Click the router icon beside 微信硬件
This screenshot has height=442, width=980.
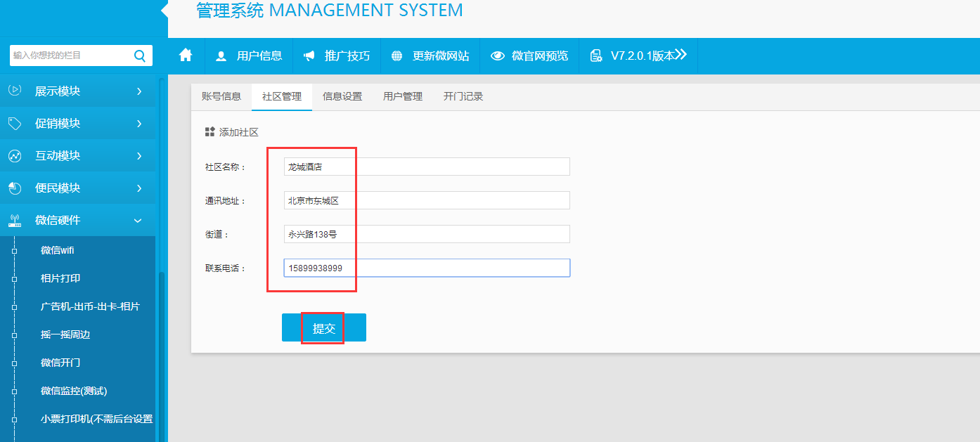pos(14,220)
